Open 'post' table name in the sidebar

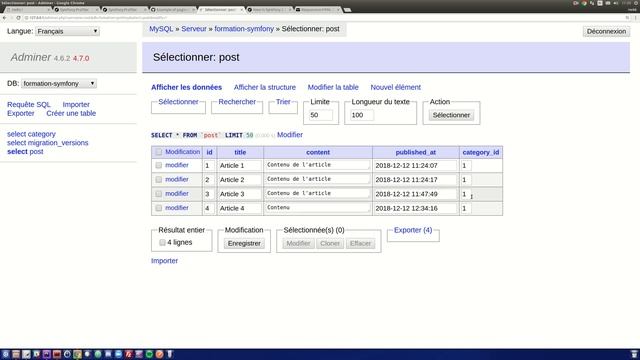pos(36,152)
